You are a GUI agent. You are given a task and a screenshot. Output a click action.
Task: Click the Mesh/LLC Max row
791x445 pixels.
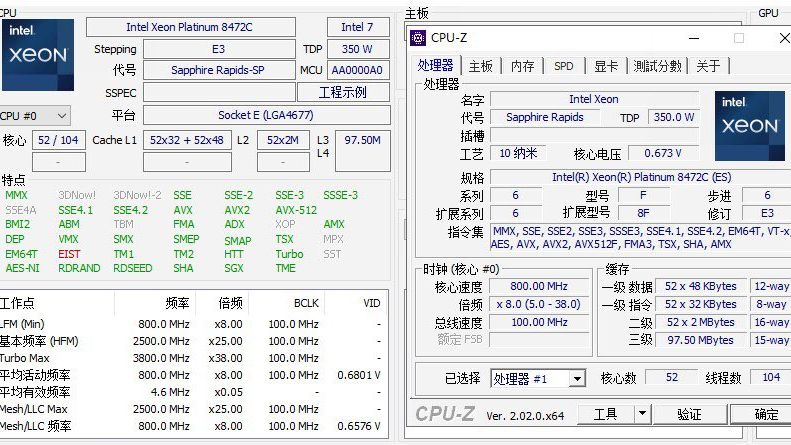[194, 409]
